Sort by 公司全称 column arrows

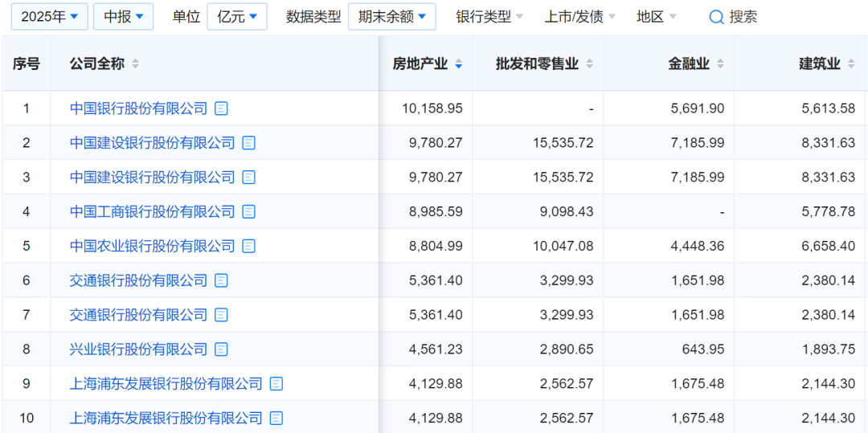pyautogui.click(x=135, y=64)
